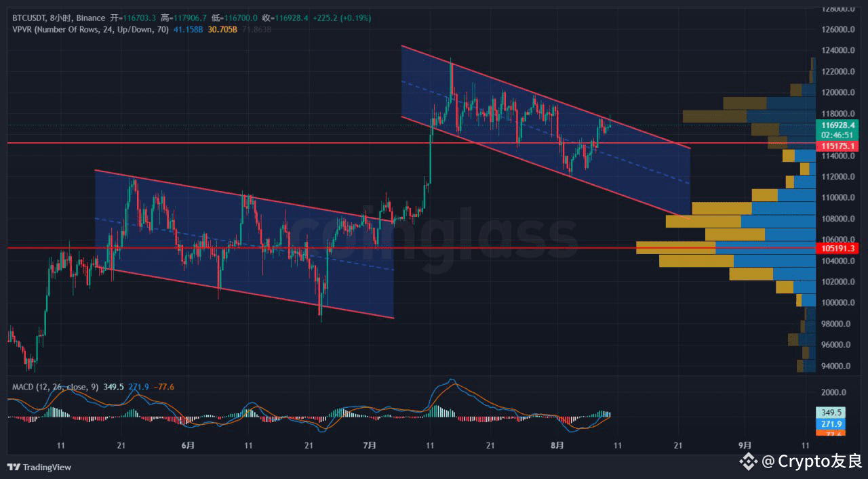
Task: Click the 9月 date axis label
Action: click(745, 445)
